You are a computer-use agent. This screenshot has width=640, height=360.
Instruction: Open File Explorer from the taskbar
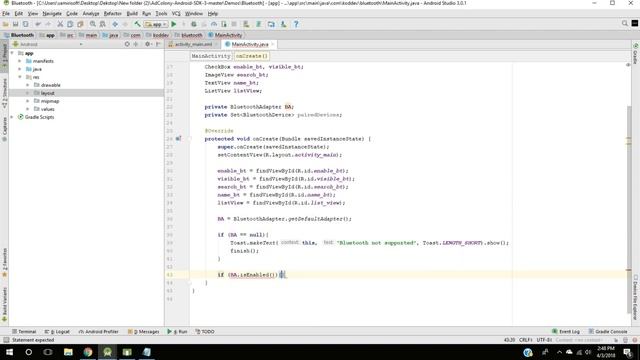(68, 352)
